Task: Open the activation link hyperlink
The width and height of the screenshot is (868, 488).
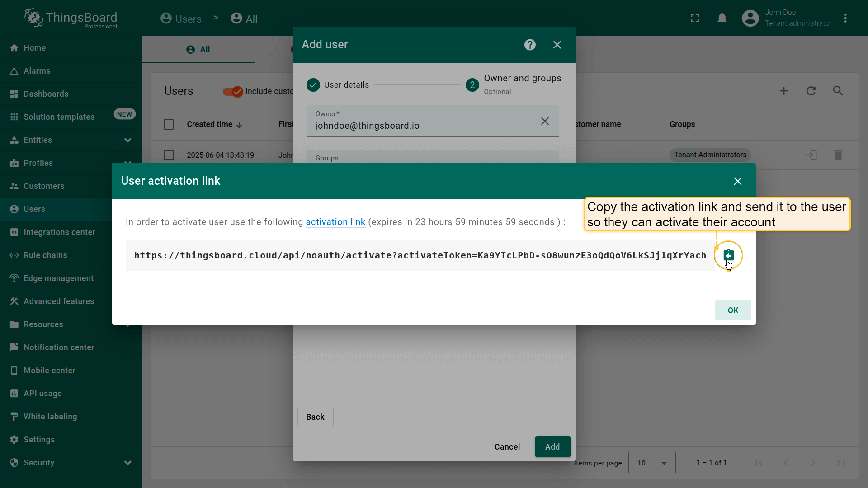Action: [x=335, y=222]
